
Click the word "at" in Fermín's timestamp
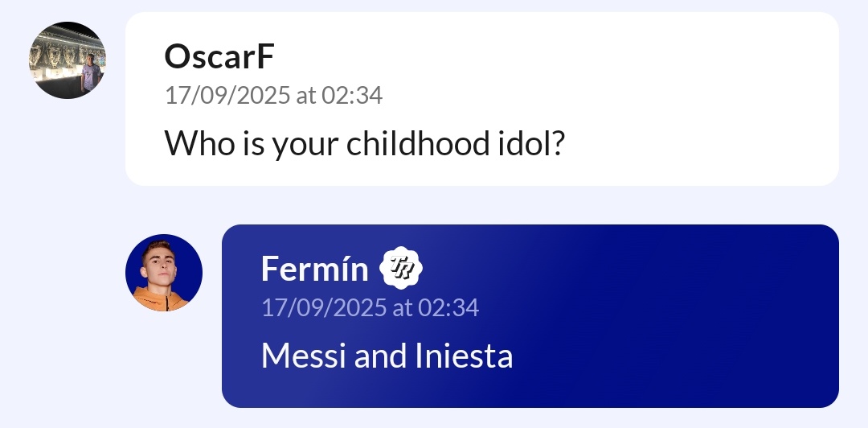pyautogui.click(x=402, y=307)
